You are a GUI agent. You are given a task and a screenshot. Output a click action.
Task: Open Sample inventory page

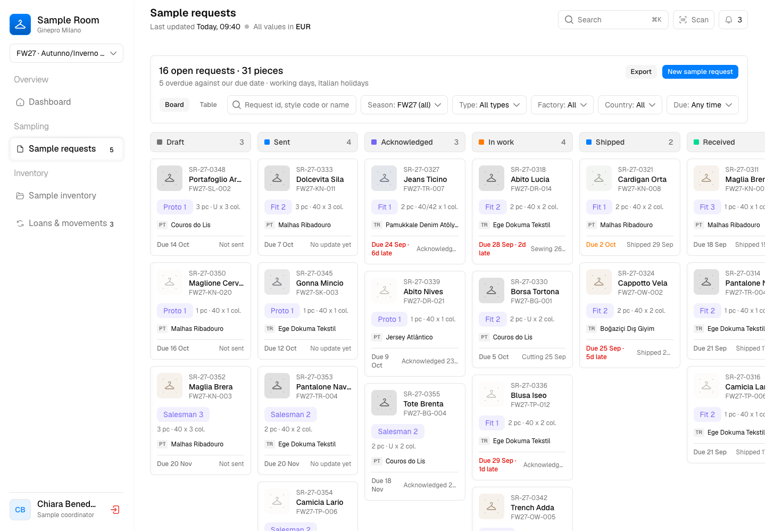(66, 196)
